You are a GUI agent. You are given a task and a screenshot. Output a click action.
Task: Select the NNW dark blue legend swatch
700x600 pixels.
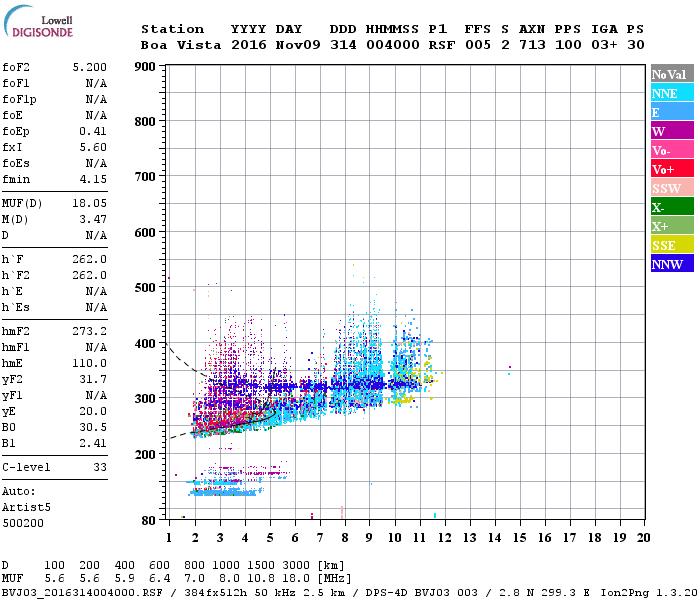(672, 264)
